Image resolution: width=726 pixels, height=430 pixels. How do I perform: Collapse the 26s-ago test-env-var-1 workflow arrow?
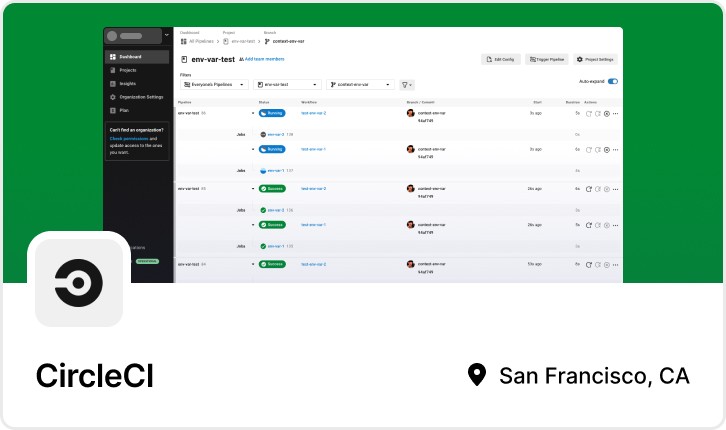[x=253, y=224]
